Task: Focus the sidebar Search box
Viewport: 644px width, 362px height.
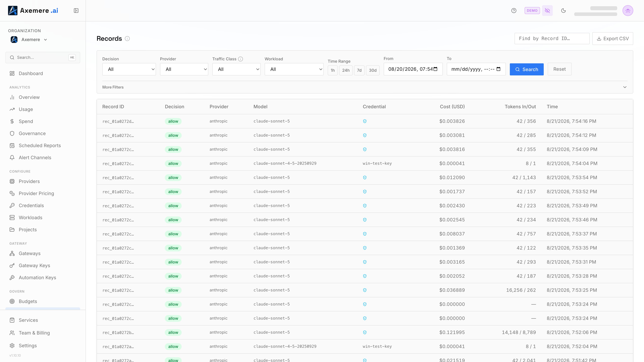Action: tap(43, 57)
